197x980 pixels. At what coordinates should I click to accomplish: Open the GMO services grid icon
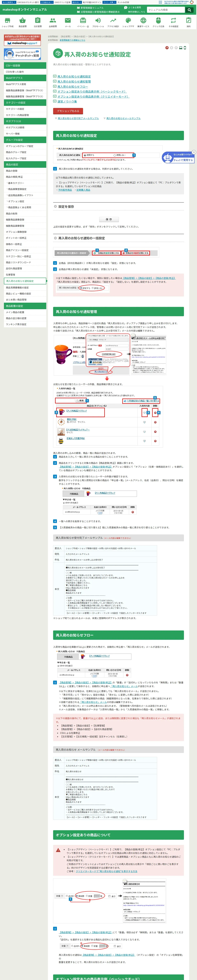[x=160, y=2]
